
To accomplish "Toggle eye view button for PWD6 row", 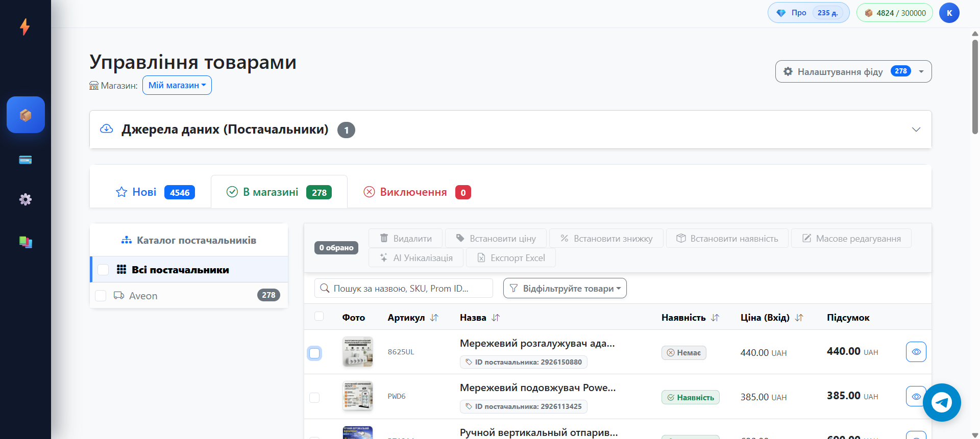I will point(916,396).
